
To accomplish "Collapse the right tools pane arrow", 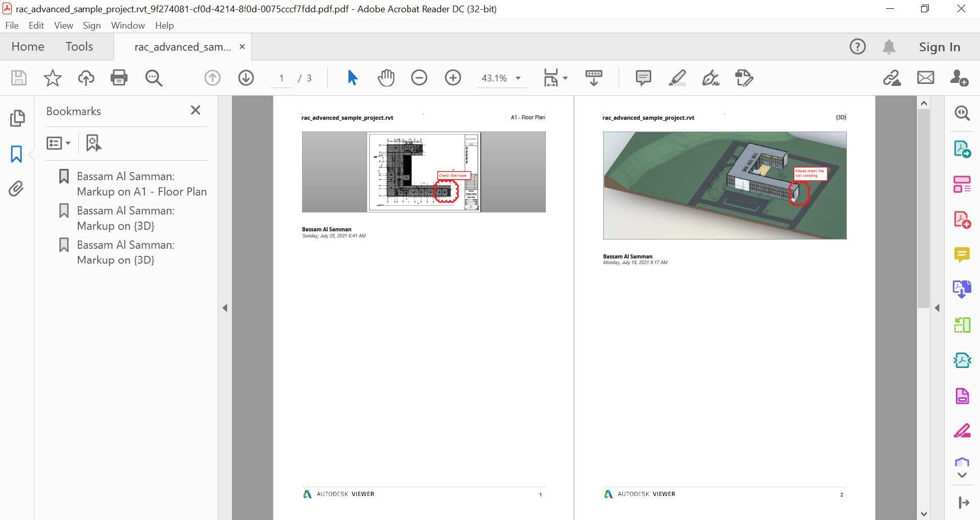I will (937, 308).
